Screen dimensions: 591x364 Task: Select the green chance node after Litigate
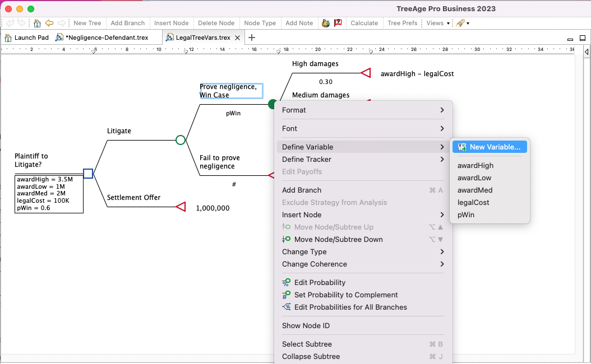coord(181,140)
